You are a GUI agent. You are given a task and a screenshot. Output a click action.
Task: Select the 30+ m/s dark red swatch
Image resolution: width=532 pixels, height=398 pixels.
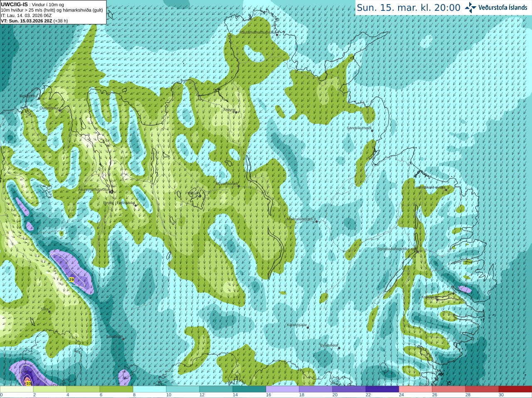(515, 389)
